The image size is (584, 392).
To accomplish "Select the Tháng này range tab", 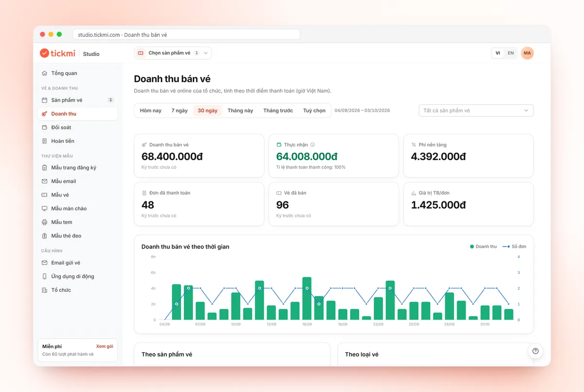I will 240,110.
